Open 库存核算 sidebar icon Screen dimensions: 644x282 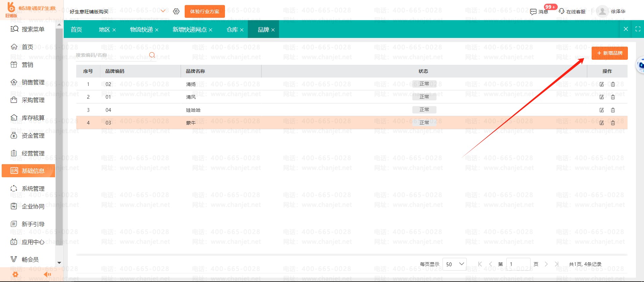pos(14,117)
